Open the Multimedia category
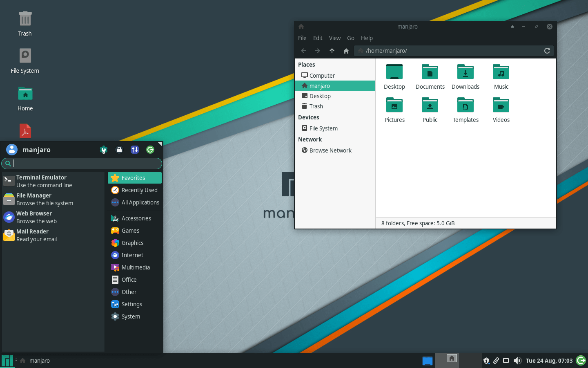The image size is (588, 368). pos(135,267)
